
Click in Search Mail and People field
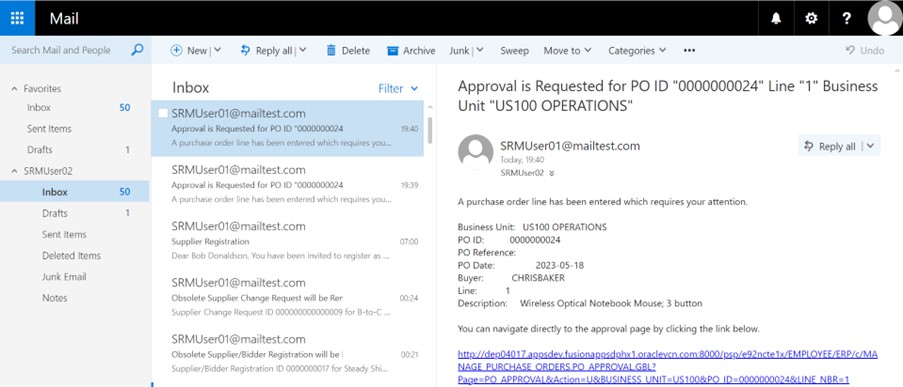pyautogui.click(x=61, y=50)
